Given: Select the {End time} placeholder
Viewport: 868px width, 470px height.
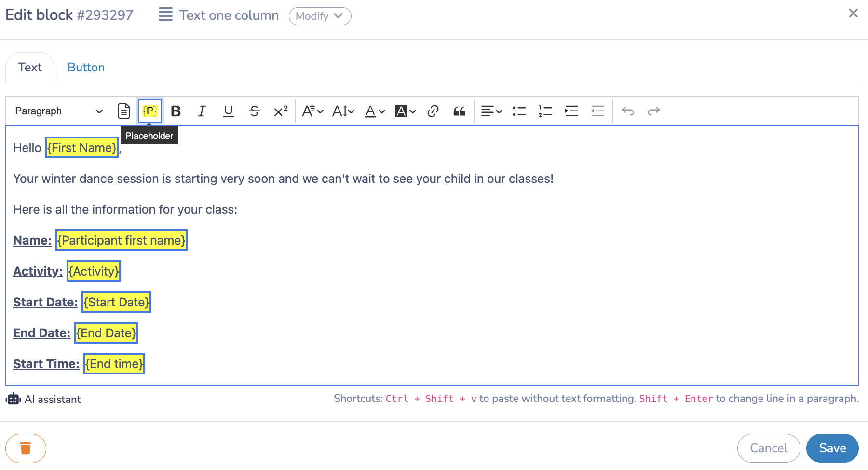Looking at the screenshot, I should pyautogui.click(x=114, y=364).
